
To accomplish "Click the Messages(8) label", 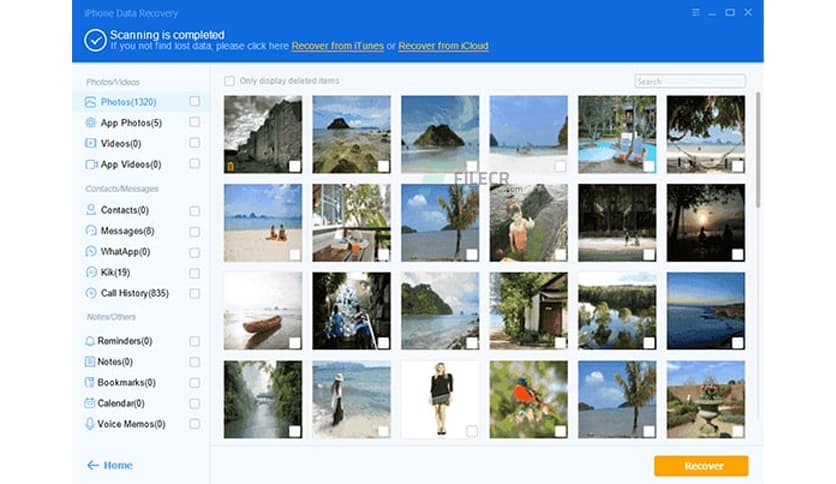I will 127,231.
